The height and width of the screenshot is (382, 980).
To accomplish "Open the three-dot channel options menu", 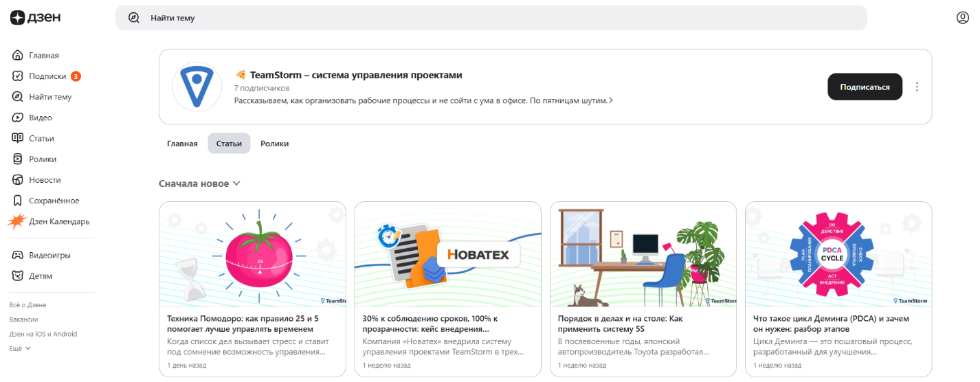I will click(917, 87).
